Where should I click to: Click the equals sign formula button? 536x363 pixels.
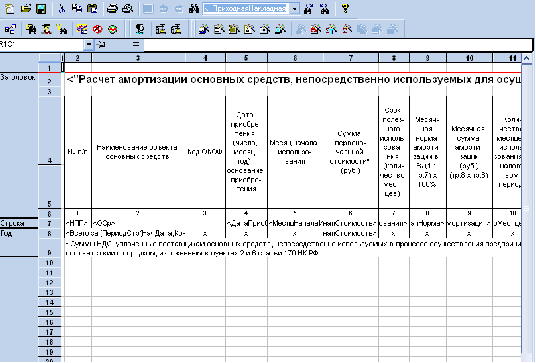tap(136, 44)
